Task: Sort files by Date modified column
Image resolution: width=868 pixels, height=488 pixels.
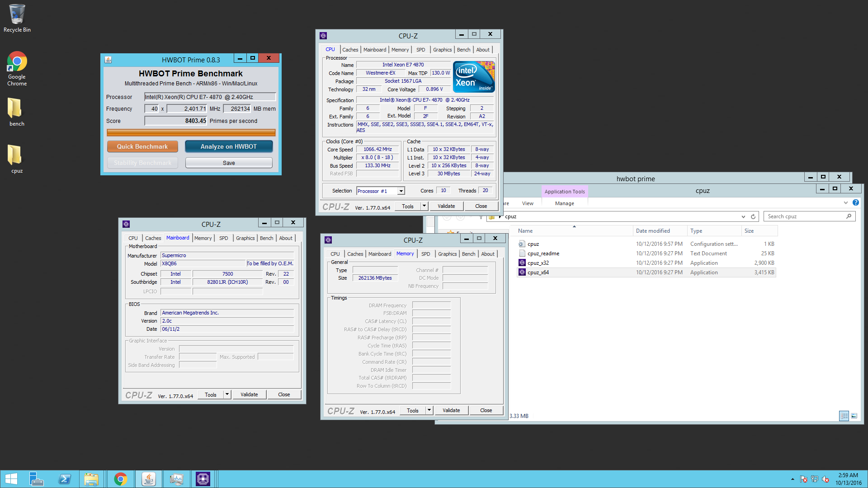Action: (660, 231)
